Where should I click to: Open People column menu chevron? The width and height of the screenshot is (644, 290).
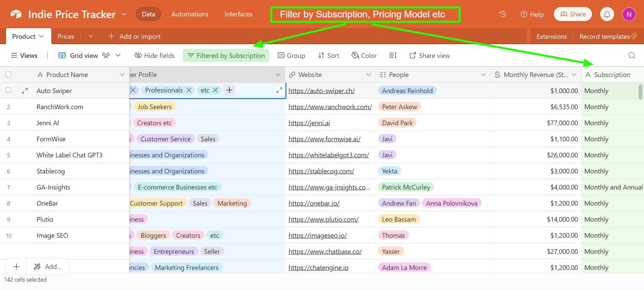tap(483, 75)
